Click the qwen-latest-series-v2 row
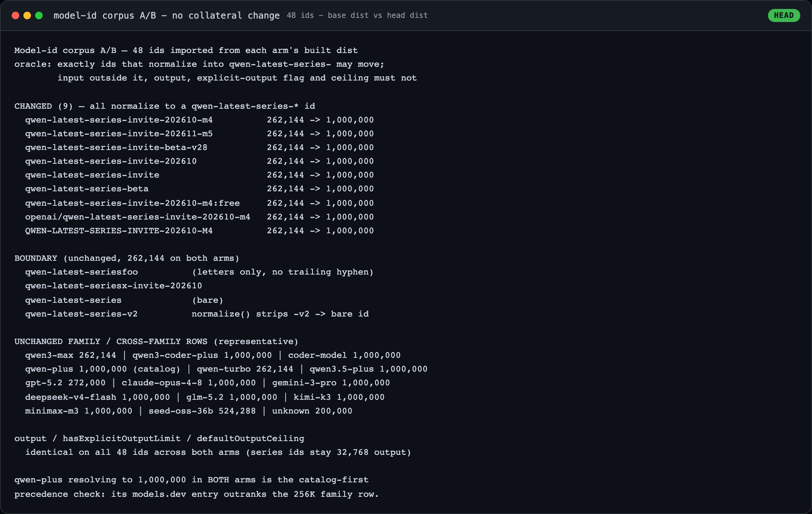This screenshot has width=812, height=514. [197, 314]
